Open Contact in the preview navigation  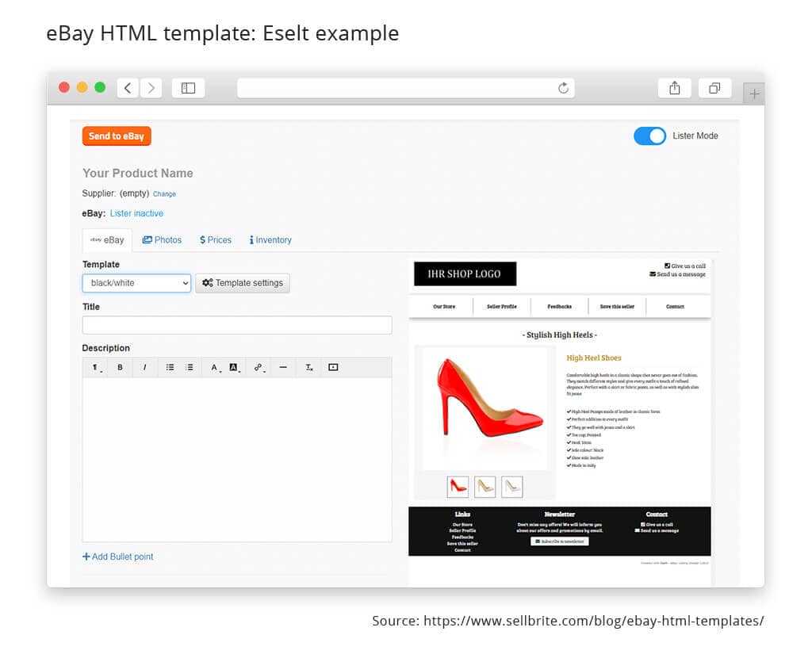click(x=675, y=307)
